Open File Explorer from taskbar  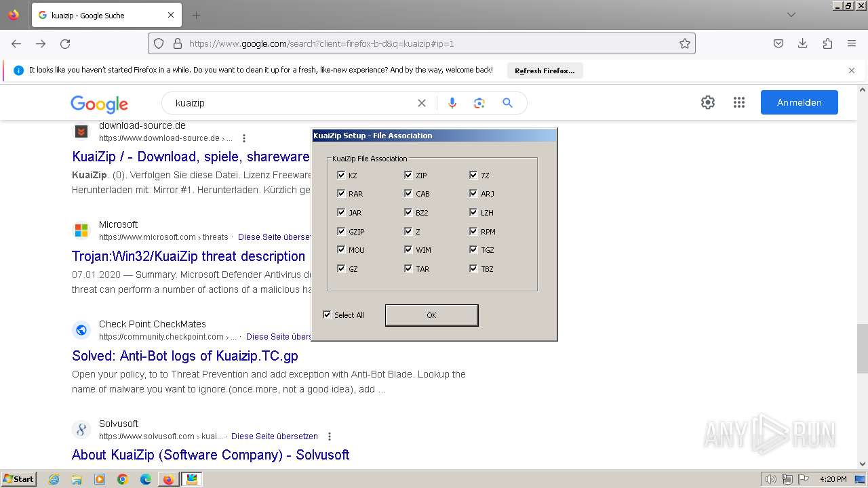tap(77, 479)
